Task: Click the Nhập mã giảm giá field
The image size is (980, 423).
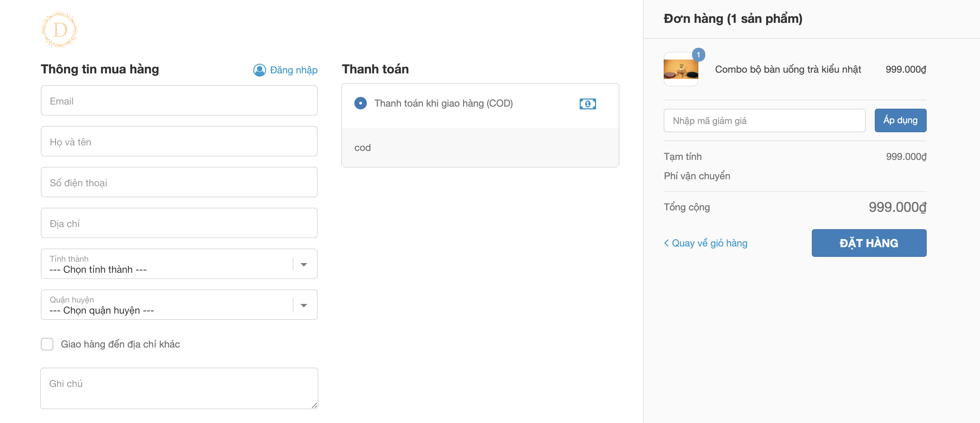Action: click(x=764, y=120)
